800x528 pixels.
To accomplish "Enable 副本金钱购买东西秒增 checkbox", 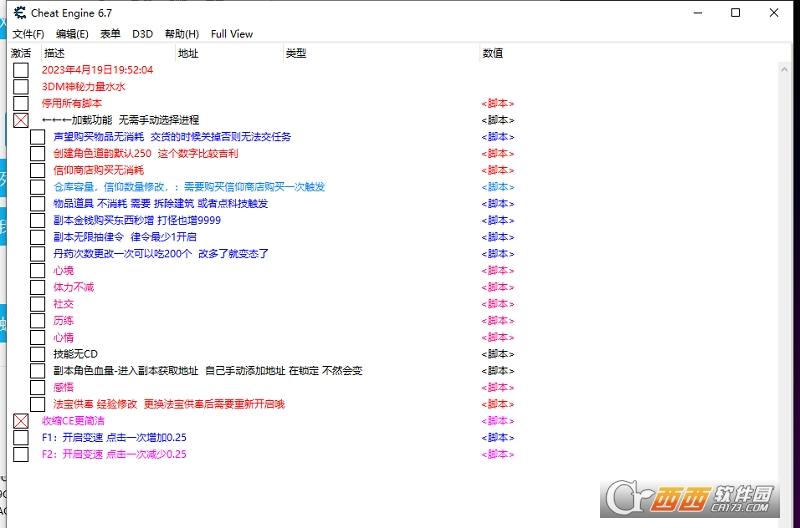I will (38, 220).
